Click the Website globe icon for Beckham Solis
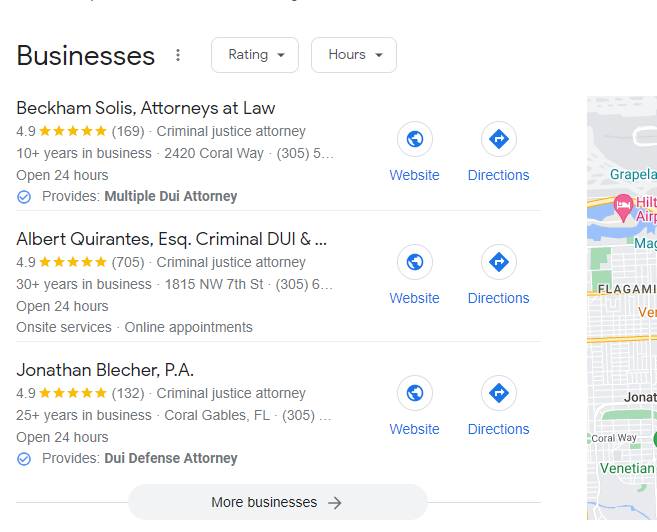The image size is (657, 532). click(414, 139)
